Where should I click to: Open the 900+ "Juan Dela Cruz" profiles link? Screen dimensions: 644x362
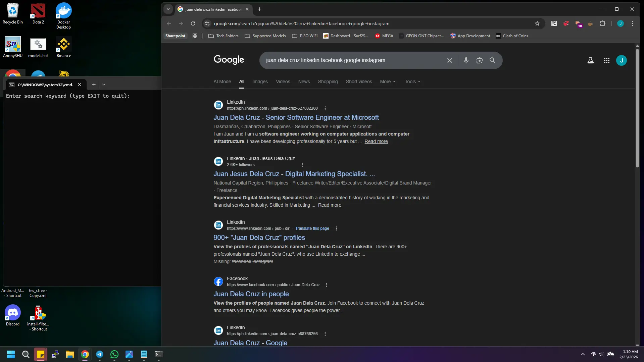(x=259, y=238)
